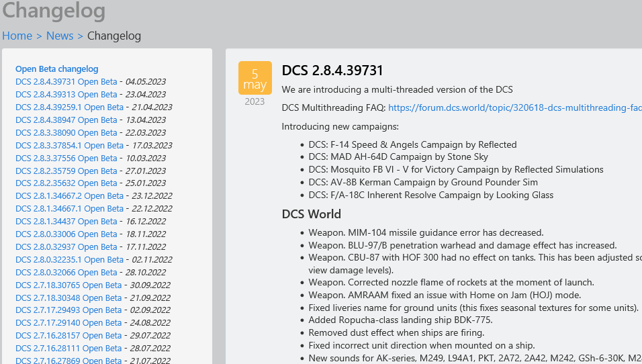Viewport: 642px width, 364px height.
Task: Click the Changelog breadcrumb text
Action: pos(113,36)
